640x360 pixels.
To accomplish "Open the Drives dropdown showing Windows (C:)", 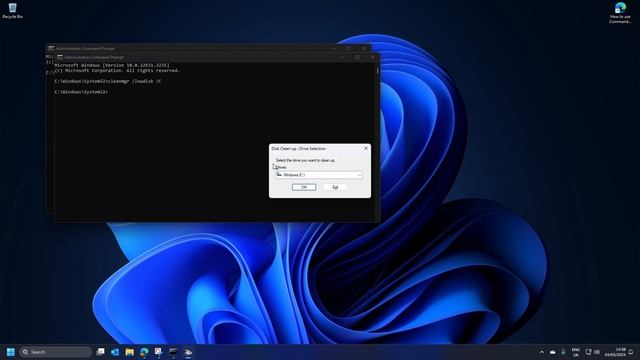I will [x=319, y=175].
